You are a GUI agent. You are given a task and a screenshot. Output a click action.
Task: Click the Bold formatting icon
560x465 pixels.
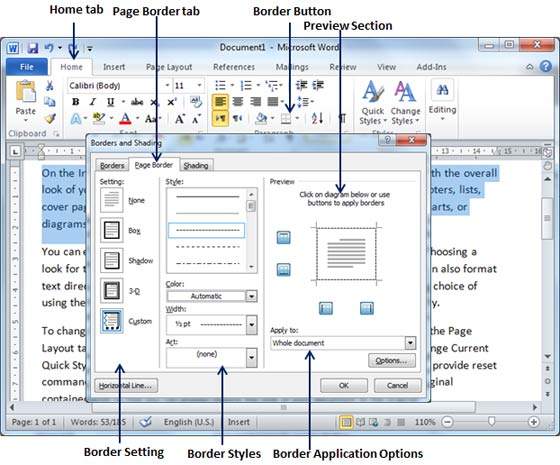[76, 102]
